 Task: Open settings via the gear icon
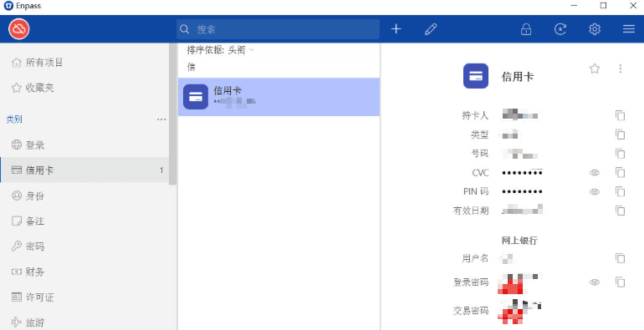click(595, 29)
